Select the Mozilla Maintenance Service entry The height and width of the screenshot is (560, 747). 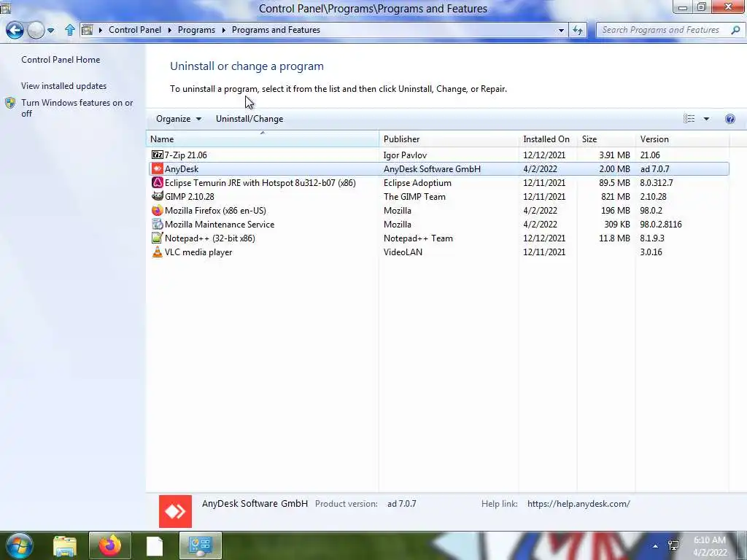(438, 224)
